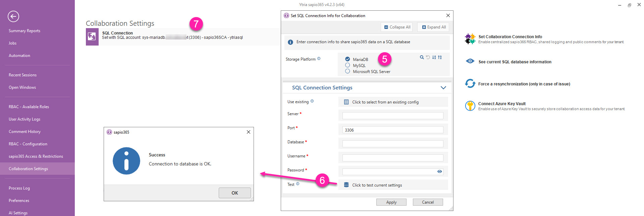Open Preferences in sidebar
The image size is (644, 216).
[x=19, y=201]
